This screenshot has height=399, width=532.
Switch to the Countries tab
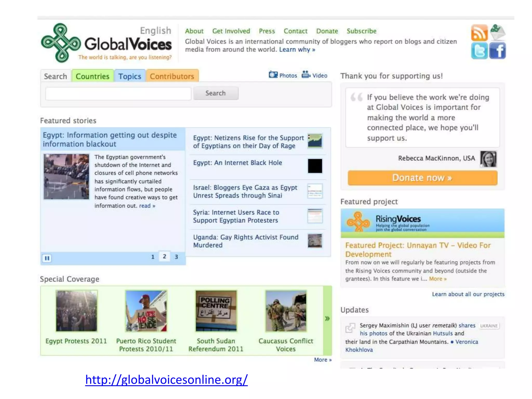92,76
